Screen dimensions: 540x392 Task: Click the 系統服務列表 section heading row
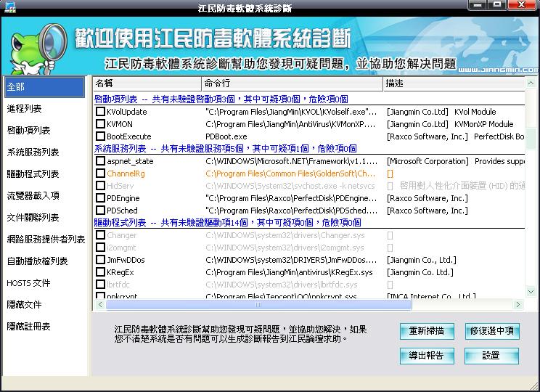point(309,149)
